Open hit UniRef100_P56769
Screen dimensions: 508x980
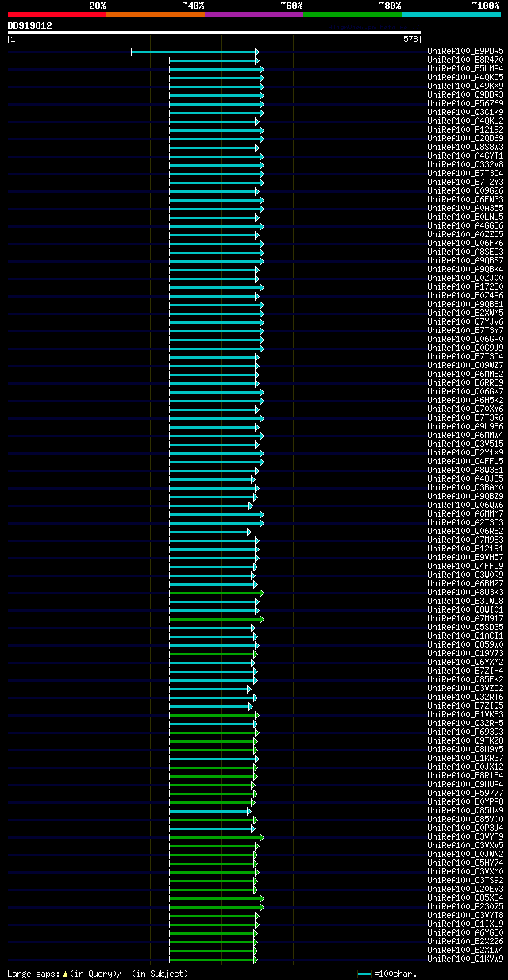pos(465,103)
